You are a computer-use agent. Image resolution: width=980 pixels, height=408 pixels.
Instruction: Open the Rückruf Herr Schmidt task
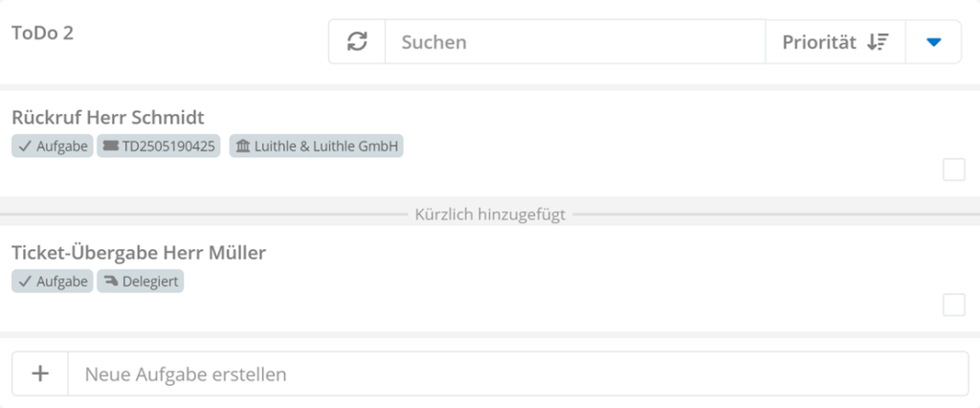pos(108,118)
